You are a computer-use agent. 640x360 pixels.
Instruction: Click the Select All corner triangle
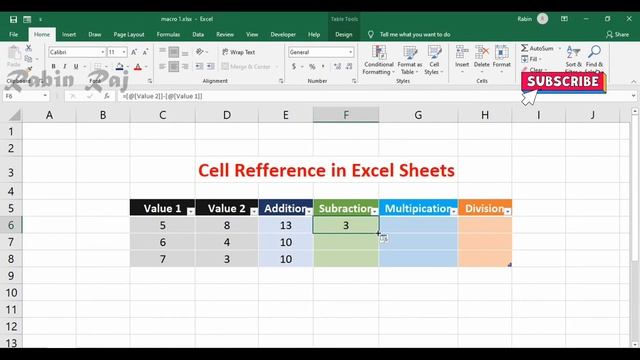coord(15,116)
